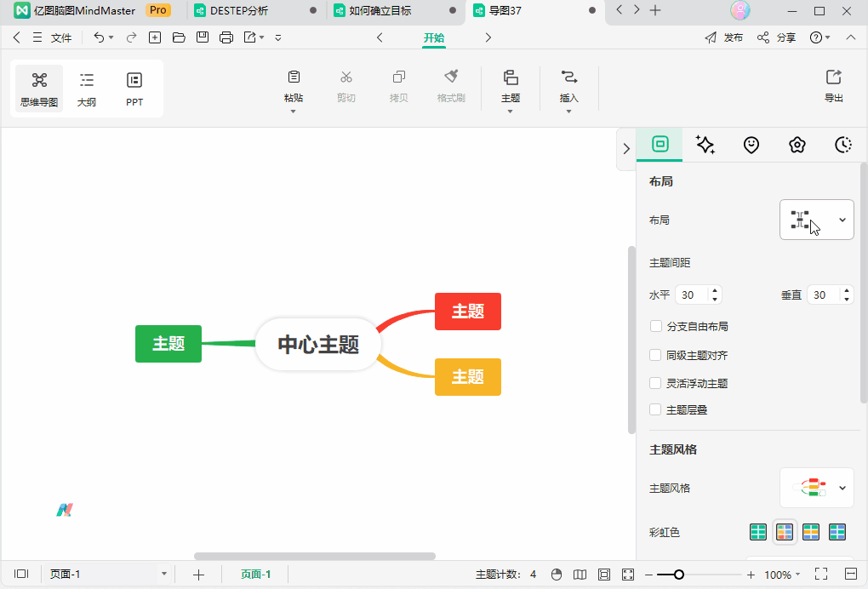868x589 pixels.
Task: Enable 灵活浮动主题 checkbox
Action: [x=655, y=383]
